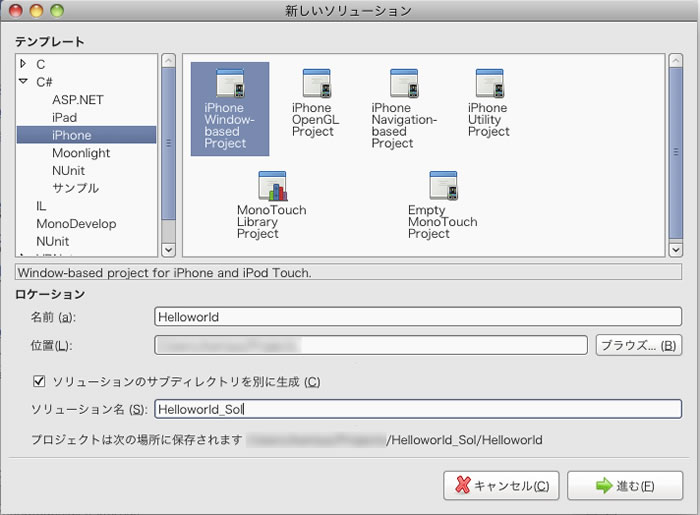Click the キャンセル button
The width and height of the screenshot is (700, 515).
pyautogui.click(x=501, y=485)
